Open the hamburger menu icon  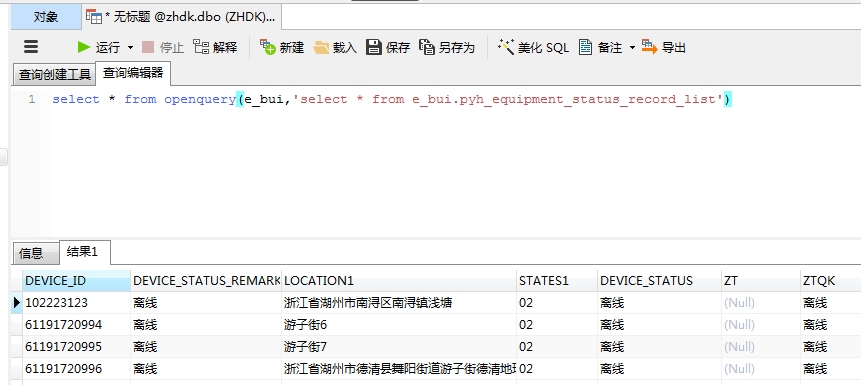tap(31, 47)
